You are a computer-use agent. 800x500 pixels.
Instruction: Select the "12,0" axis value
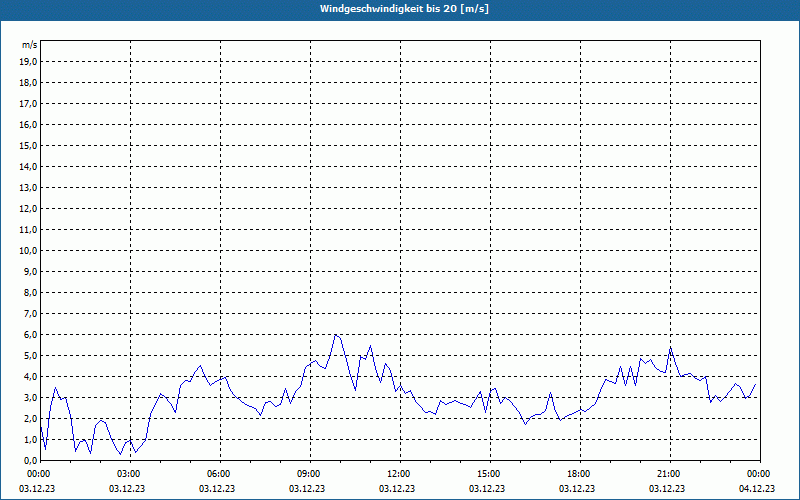click(28, 209)
